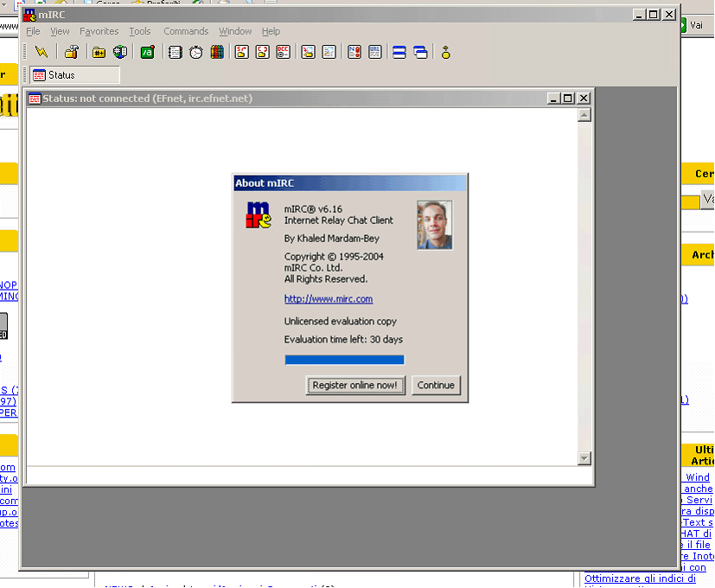Open the DCC Options icon

[x=284, y=52]
